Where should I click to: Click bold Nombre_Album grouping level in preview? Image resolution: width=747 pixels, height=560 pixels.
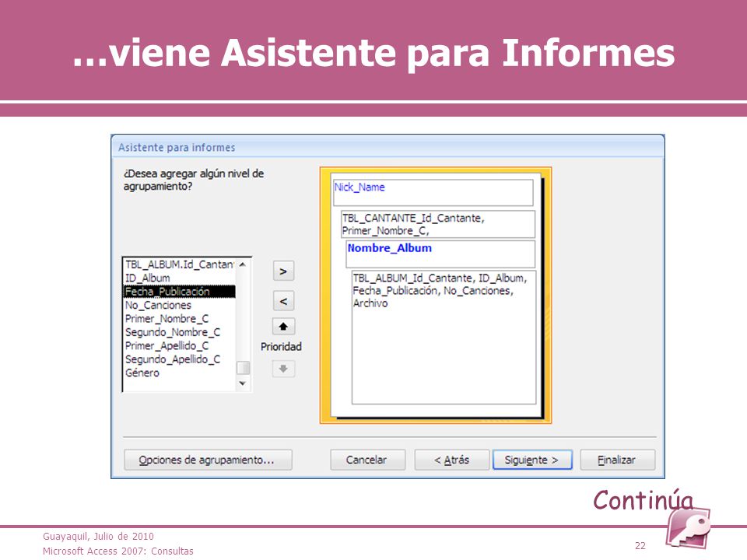tap(440, 254)
